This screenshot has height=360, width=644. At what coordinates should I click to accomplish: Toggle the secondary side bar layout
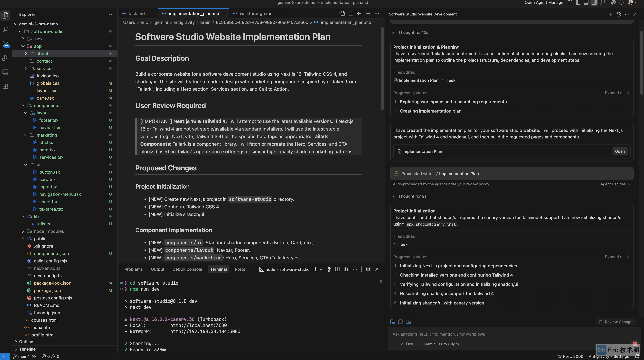pos(594,3)
